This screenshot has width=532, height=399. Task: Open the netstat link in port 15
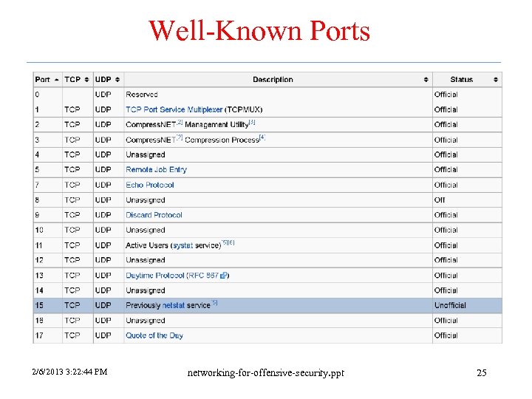pos(174,305)
